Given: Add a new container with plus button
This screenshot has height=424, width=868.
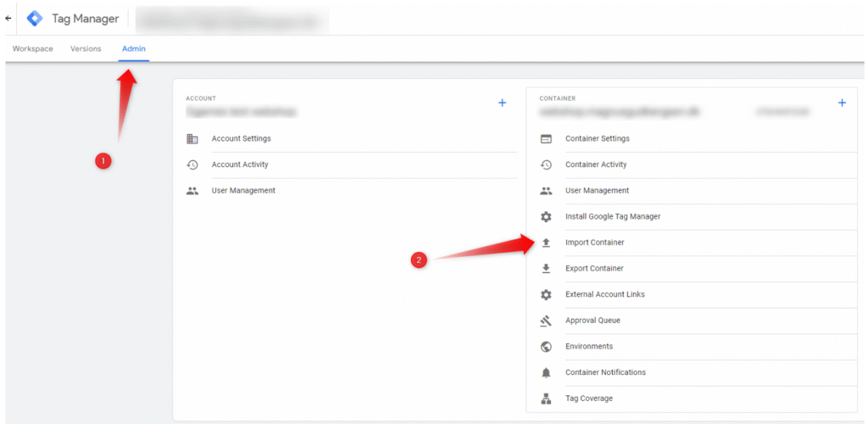Looking at the screenshot, I should [842, 103].
